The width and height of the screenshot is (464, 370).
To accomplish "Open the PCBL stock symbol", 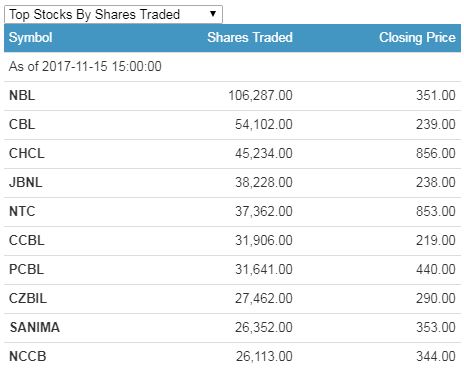I will click(x=26, y=269).
